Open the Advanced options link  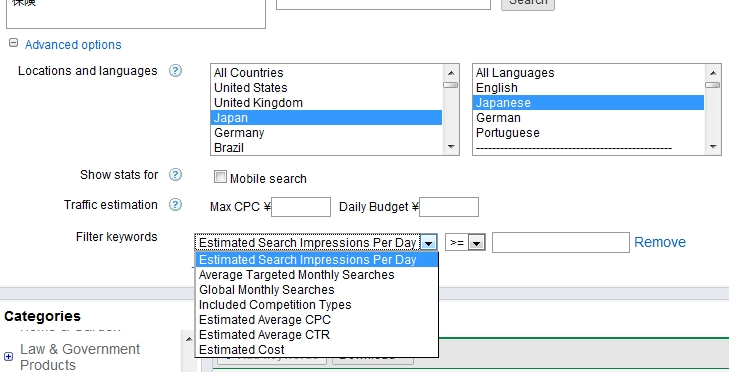tap(73, 45)
